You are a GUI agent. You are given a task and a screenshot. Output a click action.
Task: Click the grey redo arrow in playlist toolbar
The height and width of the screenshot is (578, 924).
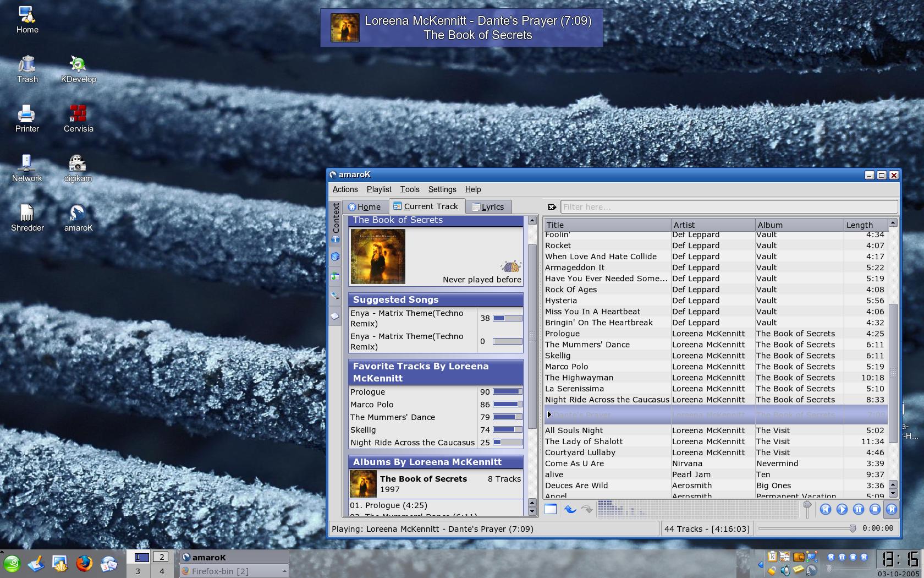pos(587,509)
